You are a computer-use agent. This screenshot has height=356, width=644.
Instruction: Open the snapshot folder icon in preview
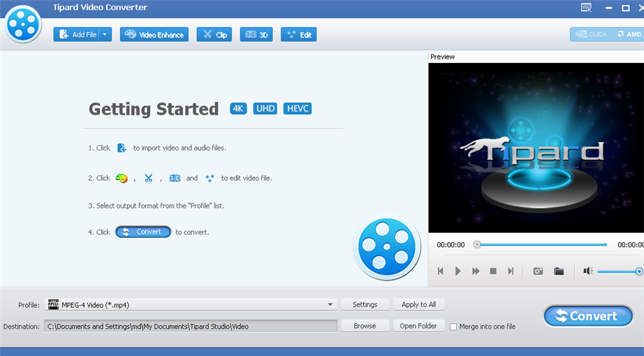pos(559,271)
